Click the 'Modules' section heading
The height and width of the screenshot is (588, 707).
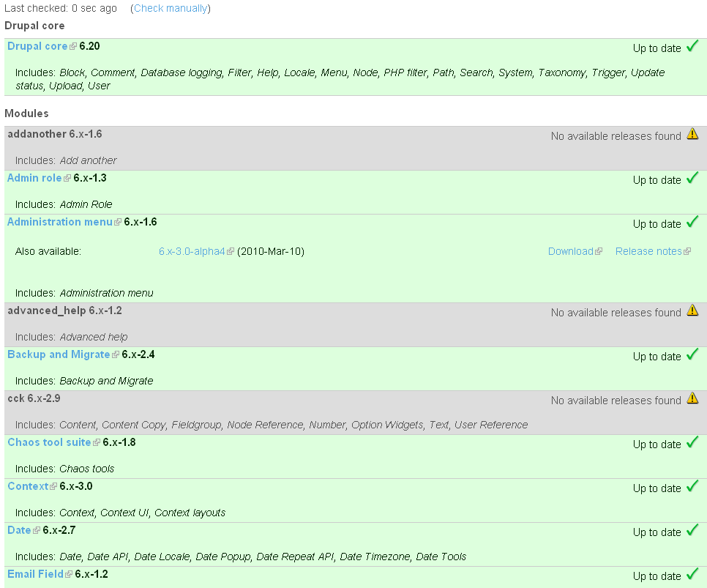(26, 113)
